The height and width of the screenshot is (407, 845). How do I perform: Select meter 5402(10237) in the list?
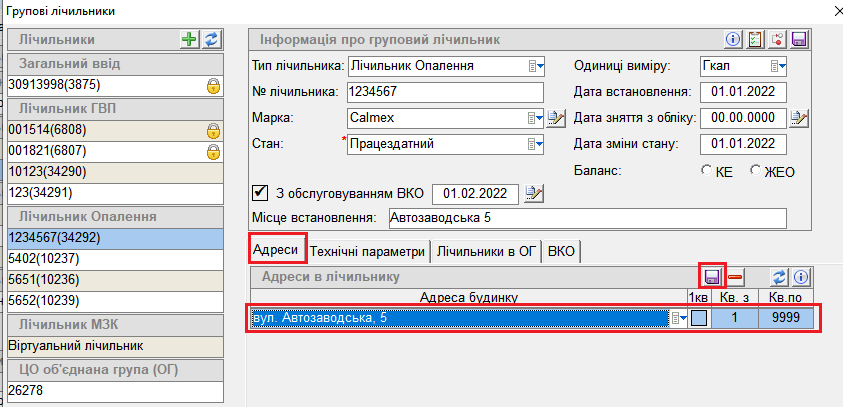point(120,259)
